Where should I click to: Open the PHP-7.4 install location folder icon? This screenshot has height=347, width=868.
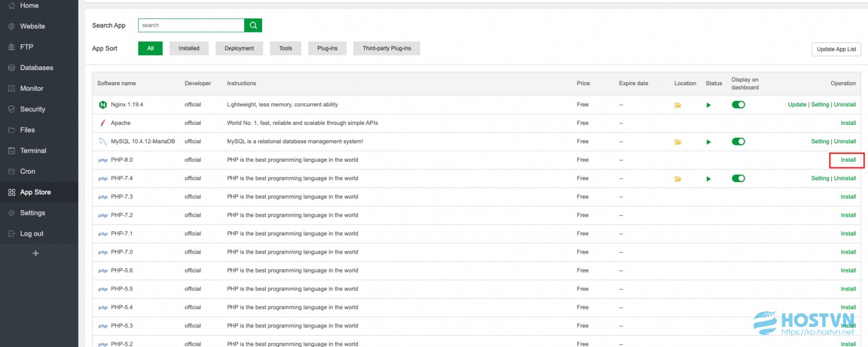click(678, 179)
